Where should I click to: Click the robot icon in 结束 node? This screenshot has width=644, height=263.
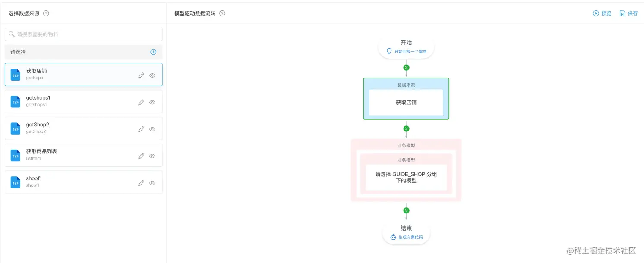(393, 237)
